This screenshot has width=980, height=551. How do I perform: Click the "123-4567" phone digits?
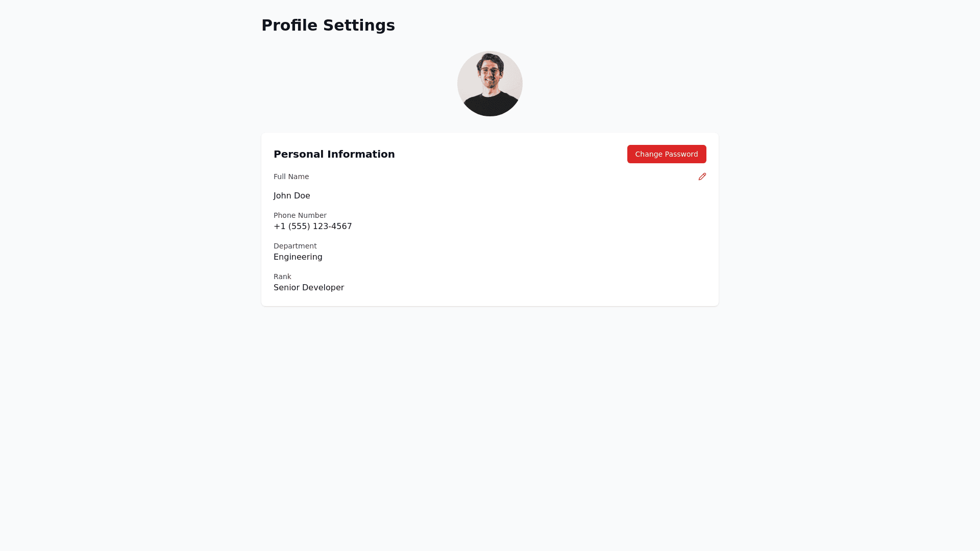coord(332,227)
